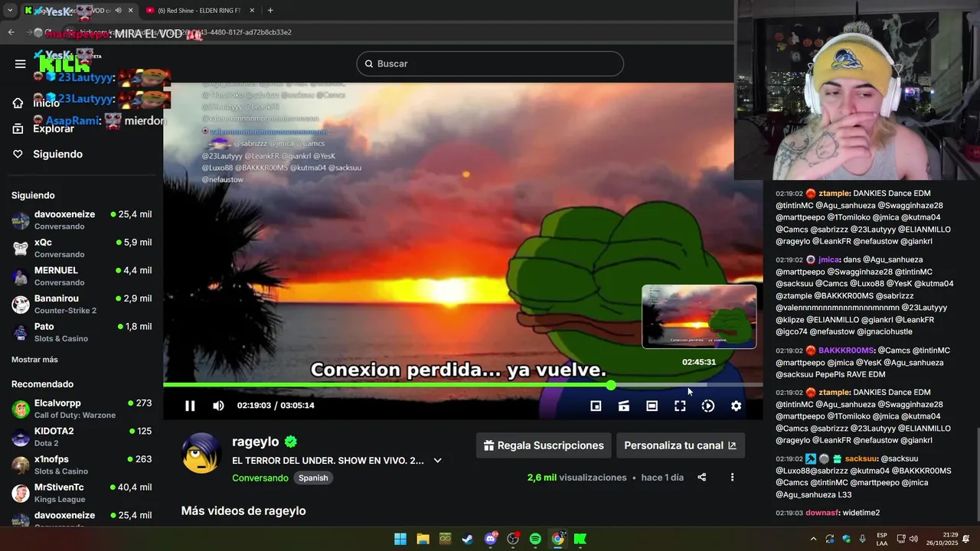980x551 pixels.
Task: Open video player settings gear
Action: coord(736,406)
